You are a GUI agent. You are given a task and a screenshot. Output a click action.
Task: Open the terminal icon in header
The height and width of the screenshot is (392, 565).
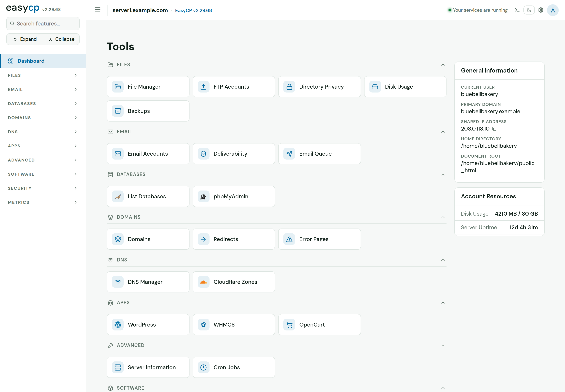coord(517,10)
